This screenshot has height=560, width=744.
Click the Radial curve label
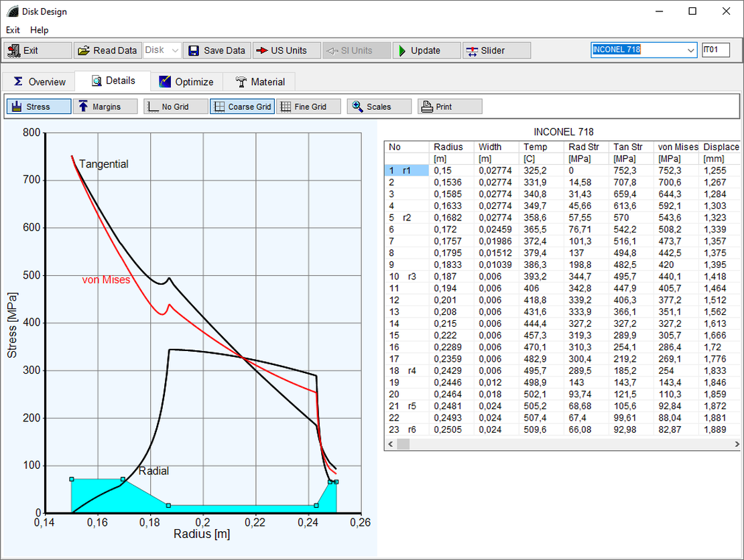click(153, 471)
